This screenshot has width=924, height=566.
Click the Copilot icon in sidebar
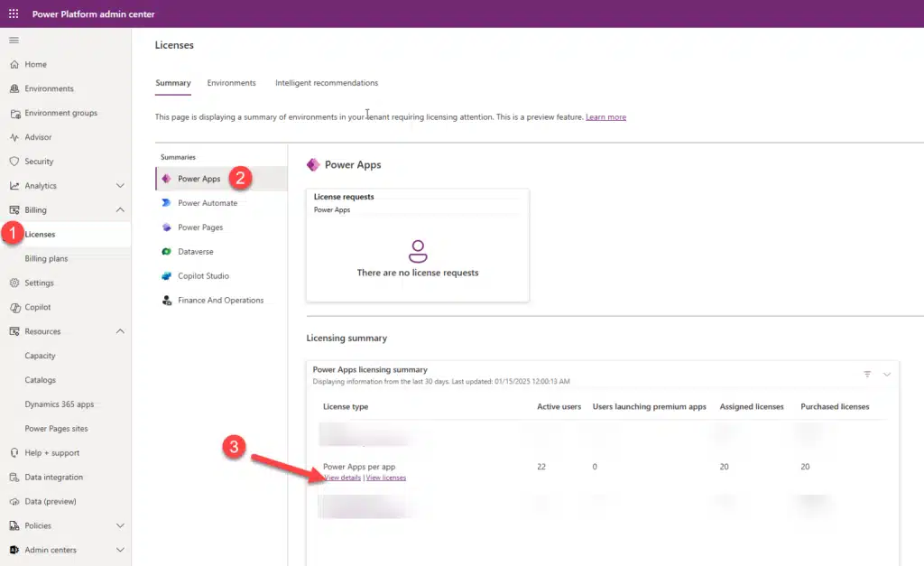(x=14, y=307)
